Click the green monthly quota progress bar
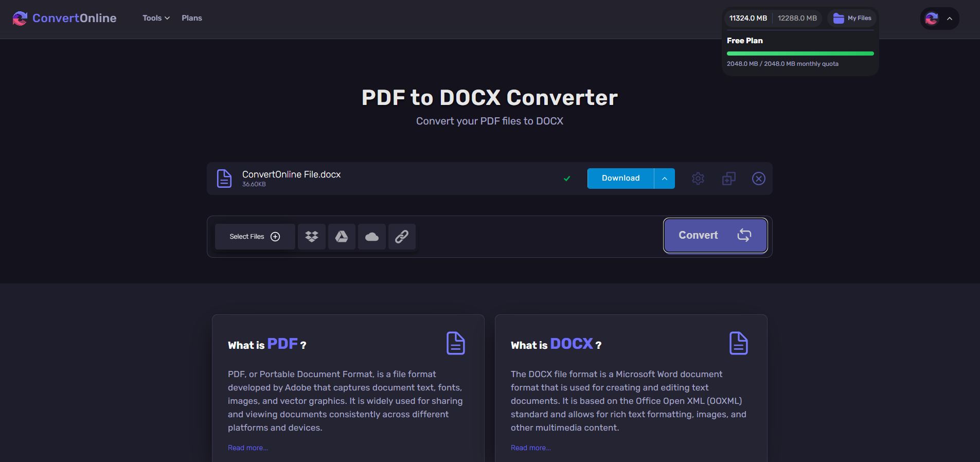980x462 pixels. tap(800, 54)
